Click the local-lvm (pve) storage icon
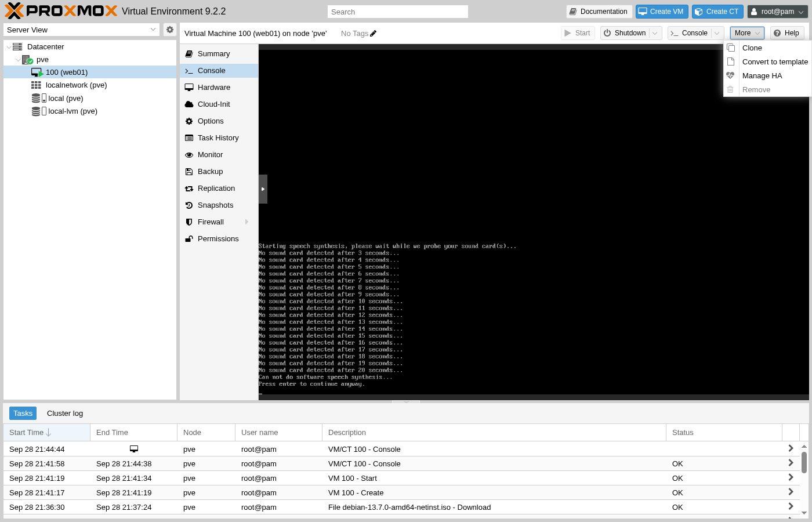 point(39,111)
